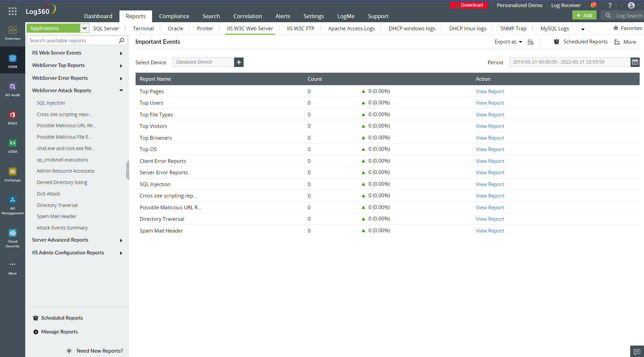
Task: Click the green Add button
Action: [584, 15]
